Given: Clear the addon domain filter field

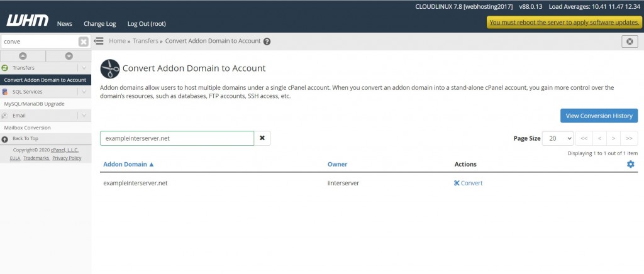Looking at the screenshot, I should [262, 138].
